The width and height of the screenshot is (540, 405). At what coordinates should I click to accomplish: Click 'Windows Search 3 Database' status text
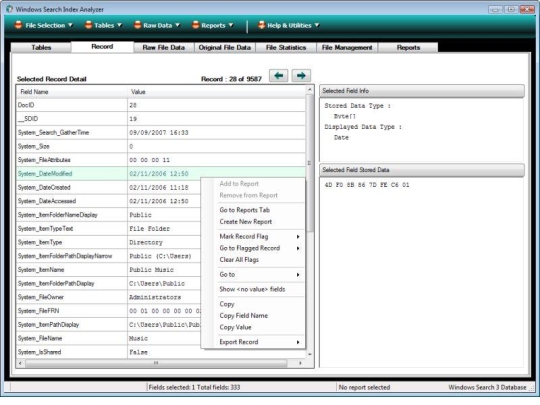(x=487, y=387)
